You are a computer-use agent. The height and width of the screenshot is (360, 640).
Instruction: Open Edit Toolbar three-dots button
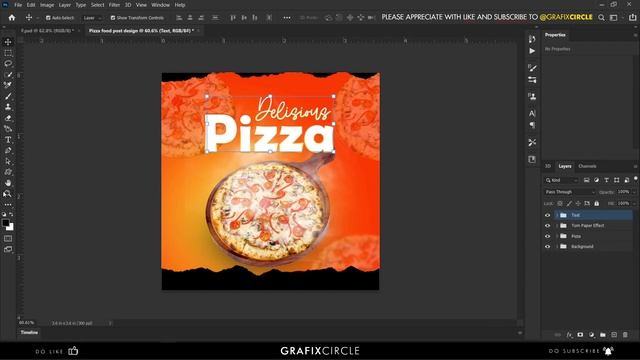click(x=8, y=204)
